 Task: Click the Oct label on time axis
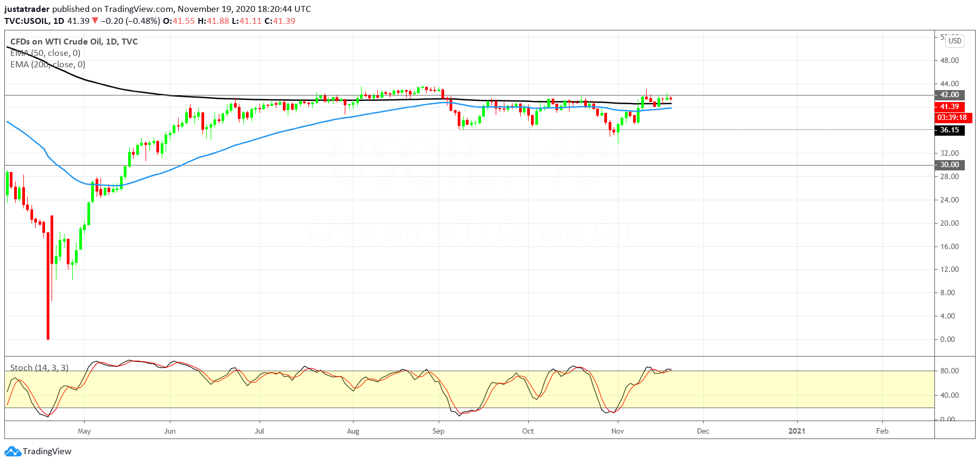click(528, 431)
